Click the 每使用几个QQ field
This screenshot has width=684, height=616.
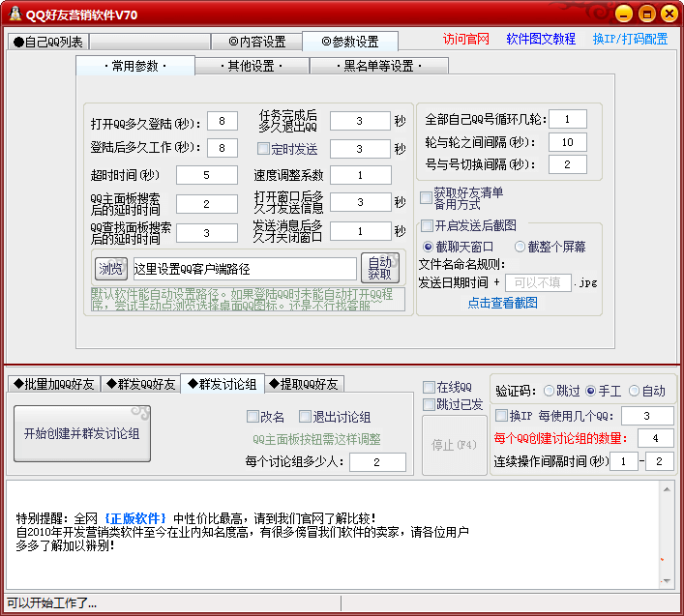[x=647, y=416]
